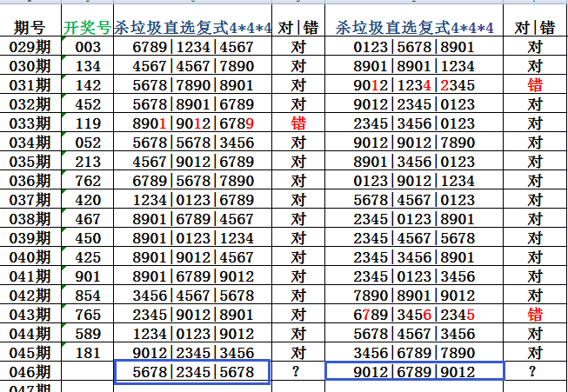Click cell 6789|5678|7890

coord(193,181)
